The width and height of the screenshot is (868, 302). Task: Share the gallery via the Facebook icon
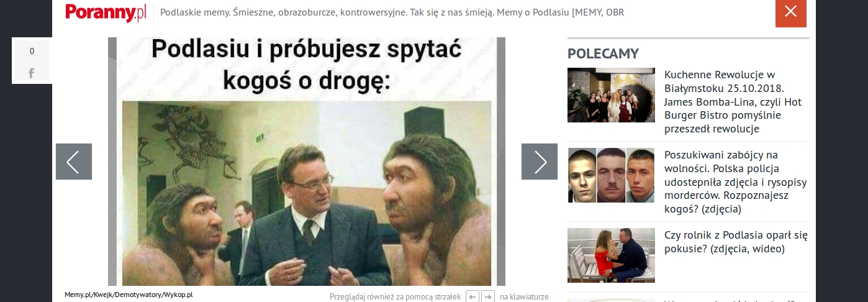[32, 73]
